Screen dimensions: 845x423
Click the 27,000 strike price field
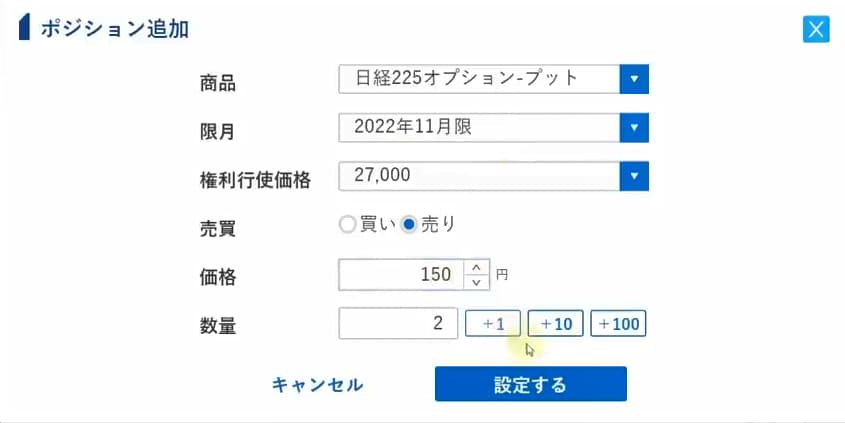point(479,177)
